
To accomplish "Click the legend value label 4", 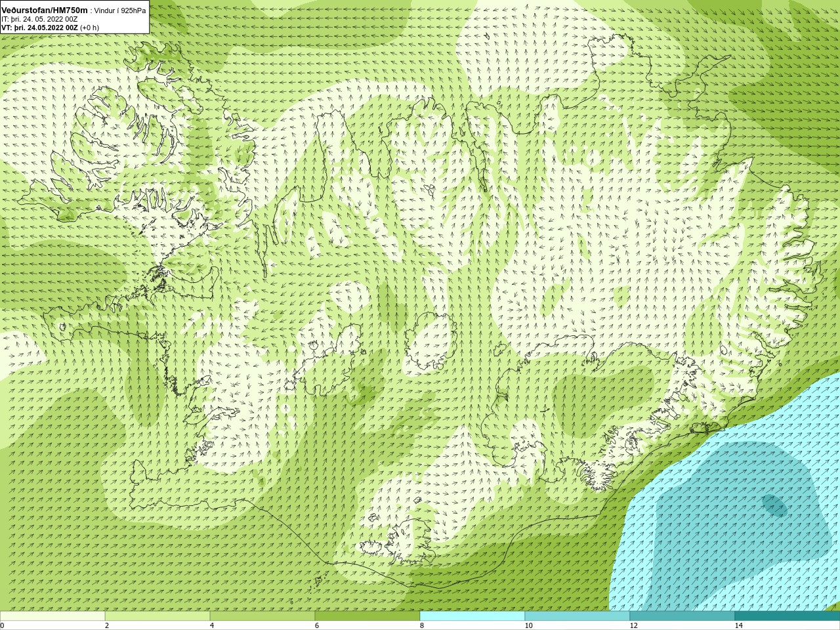I will [212, 625].
